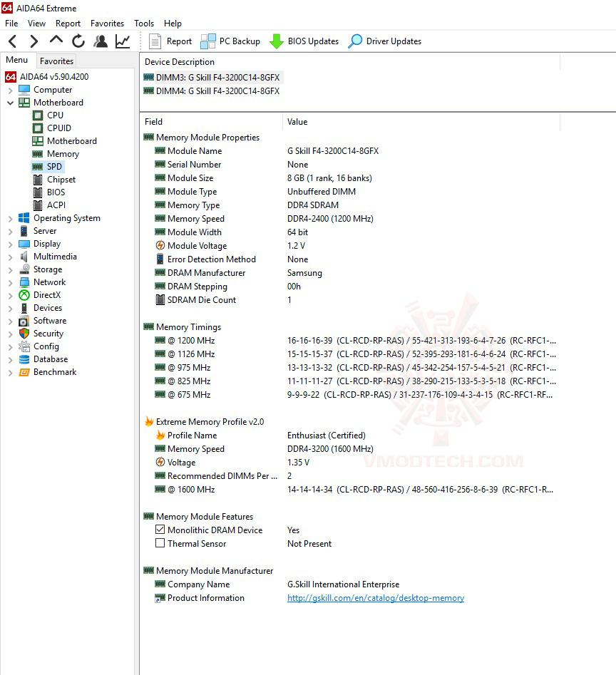Viewport: 616px width, 675px height.
Task: Select the ACPI tree item
Action: point(56,205)
